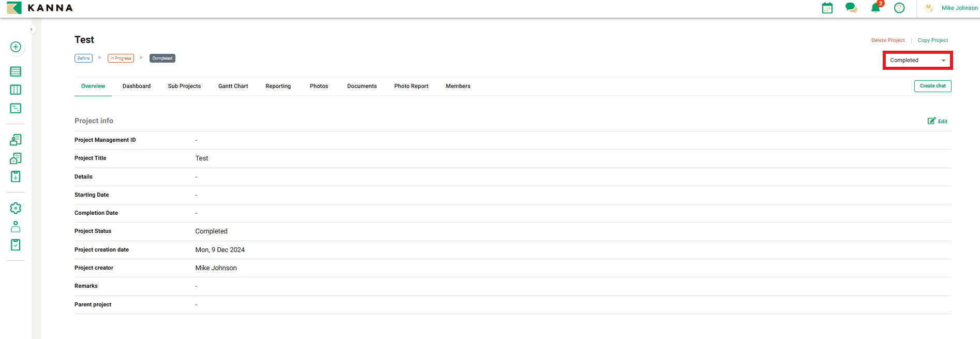Screen dimensions: 980x339
Task: Click the person icon in sidebar
Action: coord(16,227)
